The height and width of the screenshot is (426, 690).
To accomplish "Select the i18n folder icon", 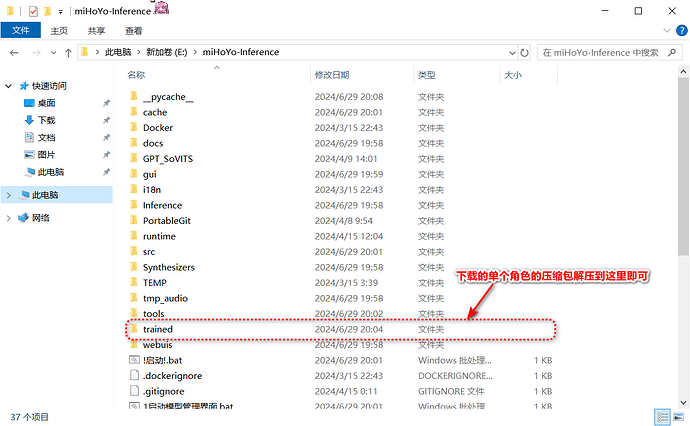I will point(134,189).
